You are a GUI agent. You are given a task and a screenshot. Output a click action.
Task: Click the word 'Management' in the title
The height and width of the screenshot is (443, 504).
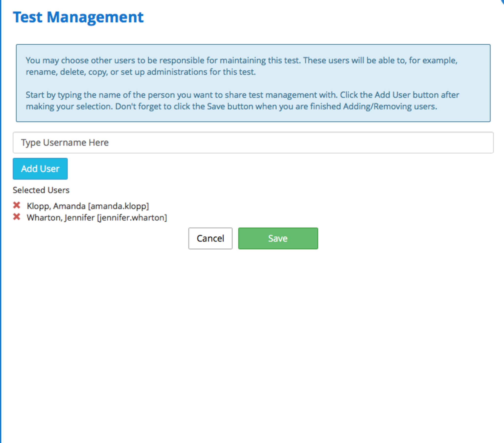click(x=95, y=17)
